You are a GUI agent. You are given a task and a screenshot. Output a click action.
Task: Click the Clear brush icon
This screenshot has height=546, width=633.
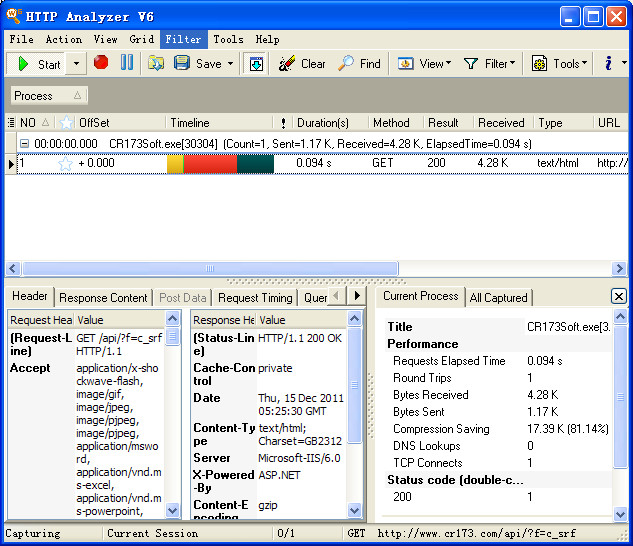tap(287, 63)
